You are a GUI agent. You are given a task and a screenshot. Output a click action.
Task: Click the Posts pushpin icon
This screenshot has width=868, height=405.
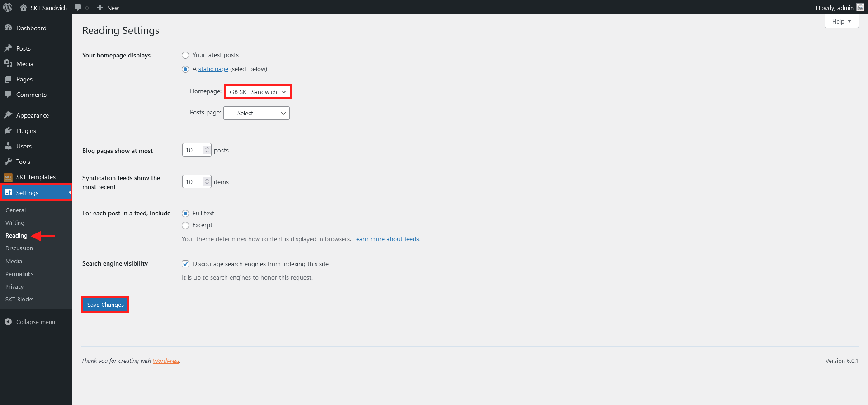pos(8,48)
